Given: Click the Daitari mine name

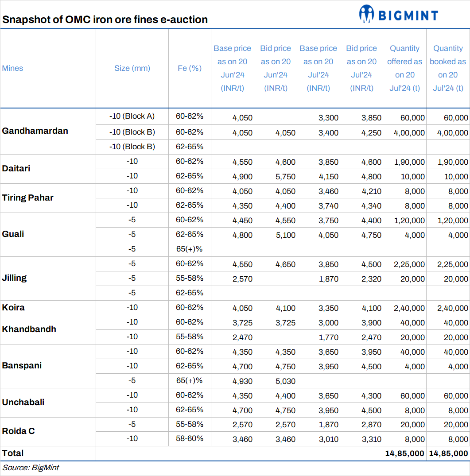Looking at the screenshot, I should point(16,168).
